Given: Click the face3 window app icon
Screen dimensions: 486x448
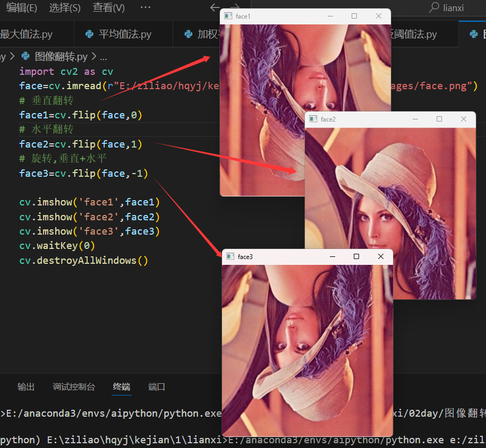Looking at the screenshot, I should click(231, 256).
